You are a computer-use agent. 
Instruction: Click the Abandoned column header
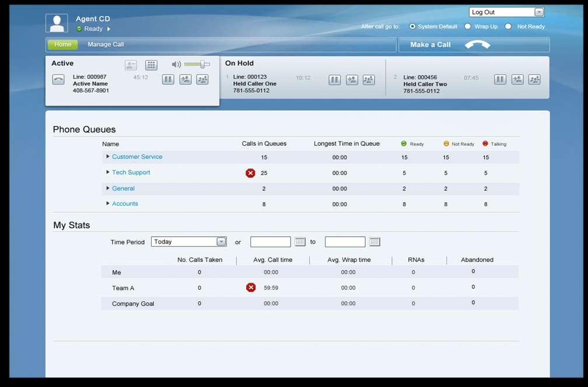477,259
